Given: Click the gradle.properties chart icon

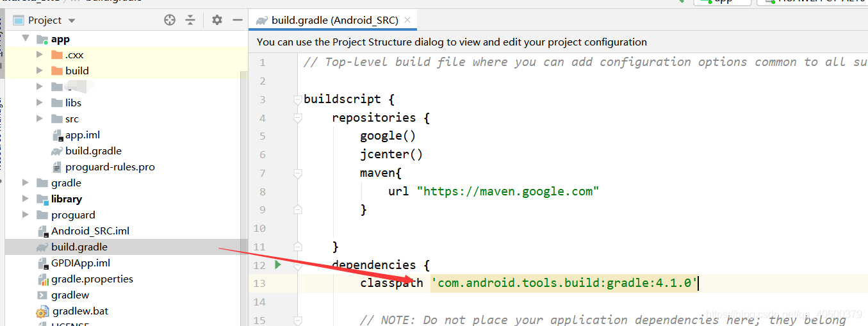Looking at the screenshot, I should coord(42,279).
